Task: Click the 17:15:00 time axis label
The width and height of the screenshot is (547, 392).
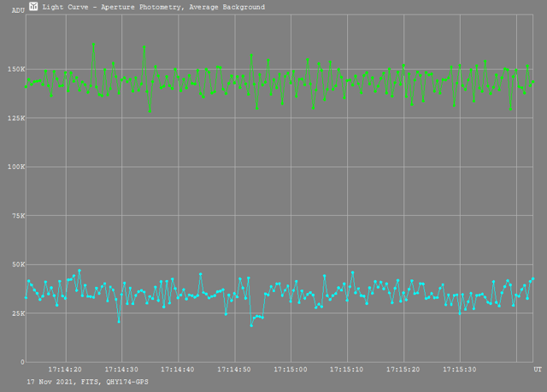Action: (291, 369)
